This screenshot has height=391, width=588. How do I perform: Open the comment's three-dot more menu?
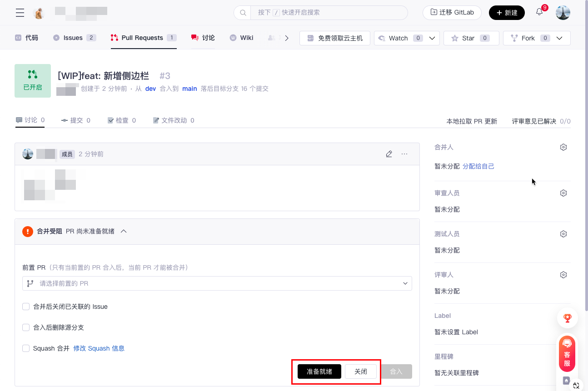pos(404,154)
